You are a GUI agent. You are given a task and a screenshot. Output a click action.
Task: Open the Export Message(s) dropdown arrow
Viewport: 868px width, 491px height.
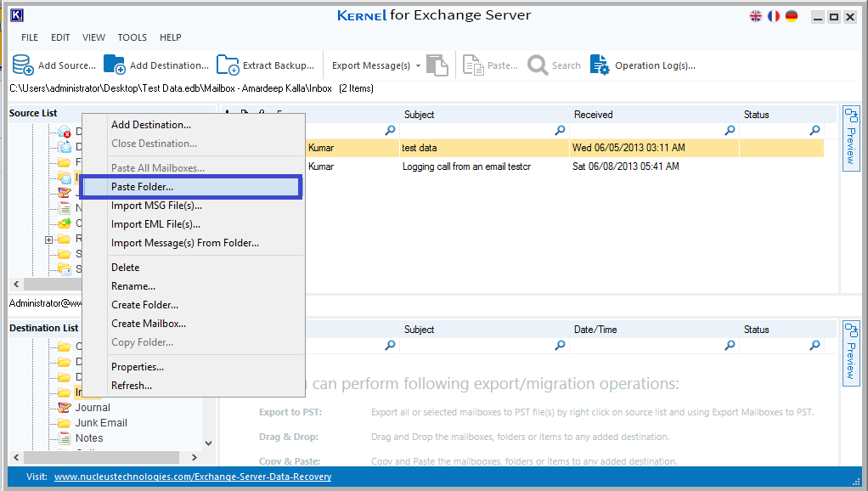coord(418,65)
